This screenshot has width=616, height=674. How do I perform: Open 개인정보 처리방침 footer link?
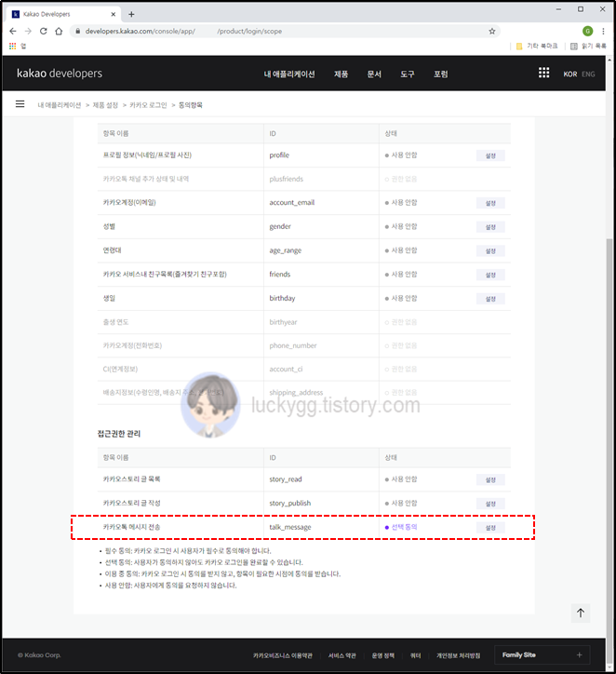(459, 655)
